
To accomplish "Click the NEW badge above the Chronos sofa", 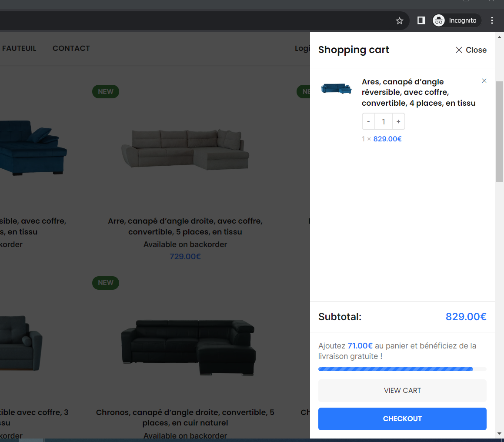I will 105,283.
